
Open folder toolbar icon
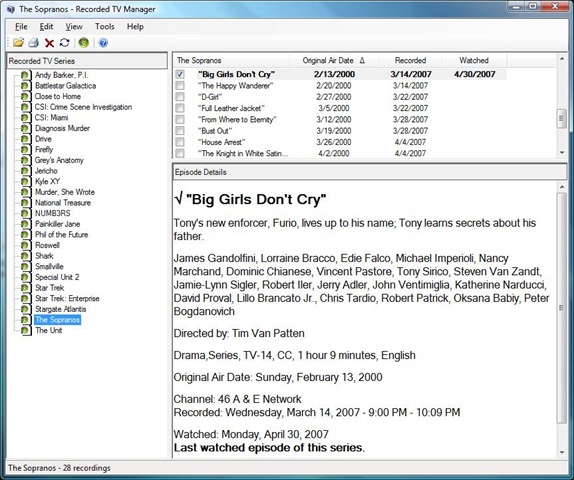click(x=18, y=43)
